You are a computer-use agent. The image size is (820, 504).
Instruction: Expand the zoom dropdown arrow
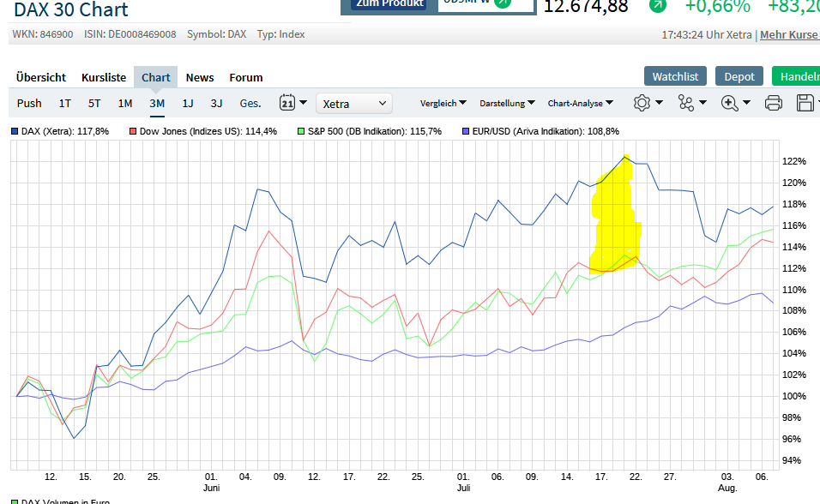(746, 103)
